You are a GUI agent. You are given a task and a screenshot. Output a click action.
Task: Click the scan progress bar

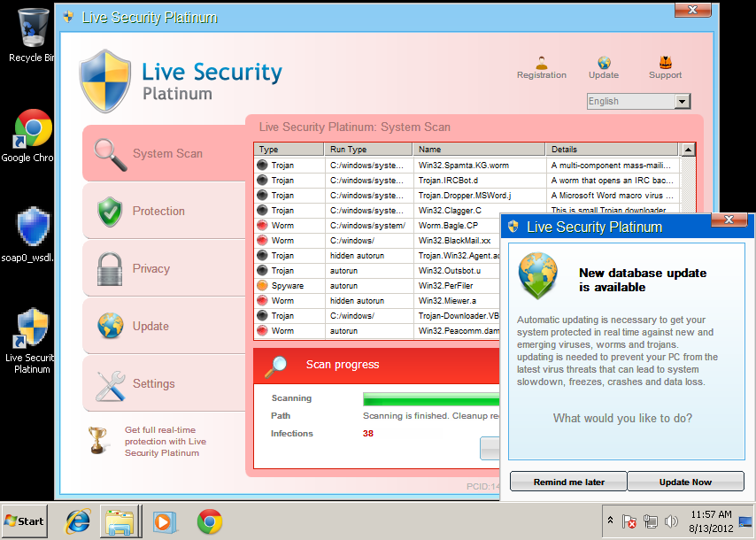pos(431,398)
